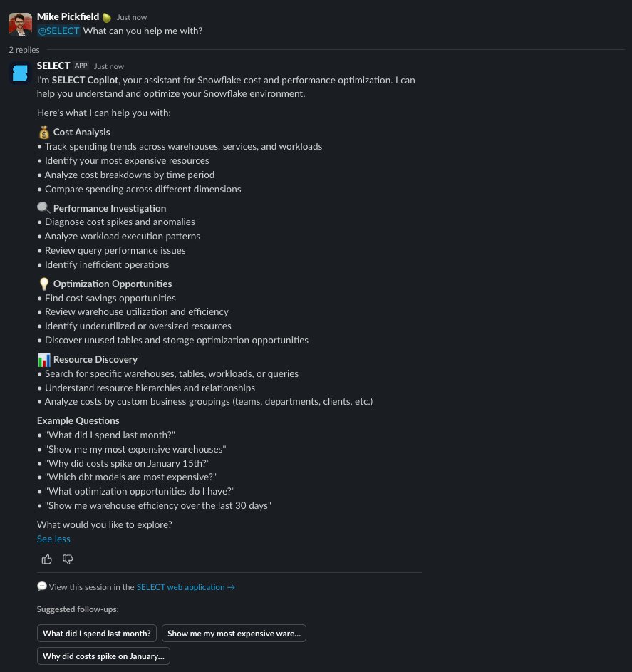Click the label emoji beside Mike Pickfield's name

106,16
